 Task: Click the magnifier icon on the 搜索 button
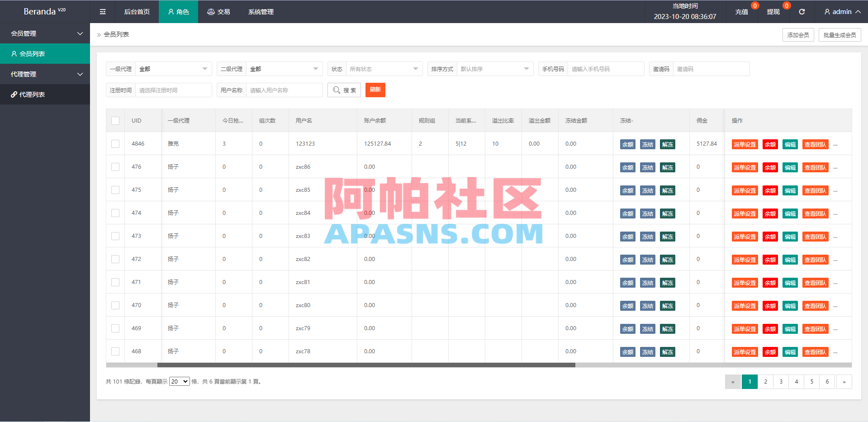336,90
